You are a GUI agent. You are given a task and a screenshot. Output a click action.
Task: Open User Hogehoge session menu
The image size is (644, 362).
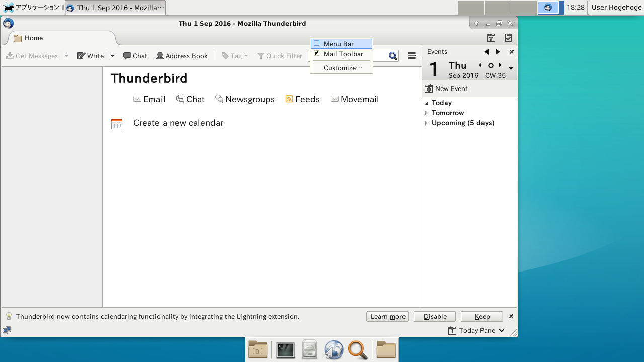click(616, 8)
